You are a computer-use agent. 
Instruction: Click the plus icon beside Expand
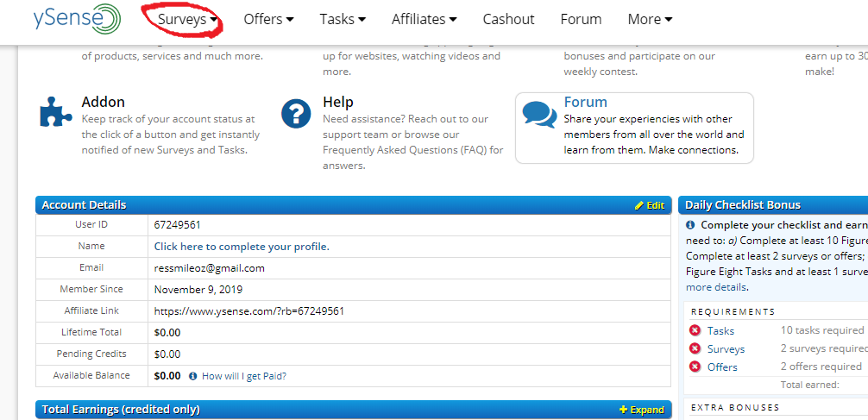623,410
